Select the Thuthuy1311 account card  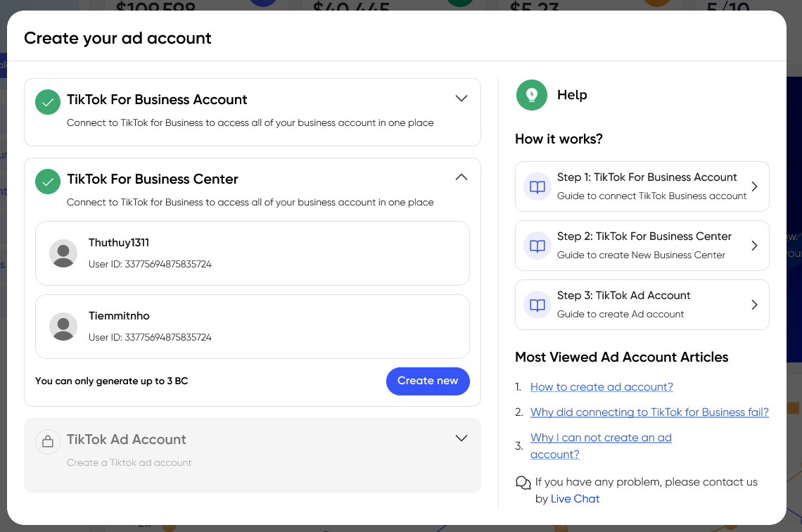(x=252, y=252)
